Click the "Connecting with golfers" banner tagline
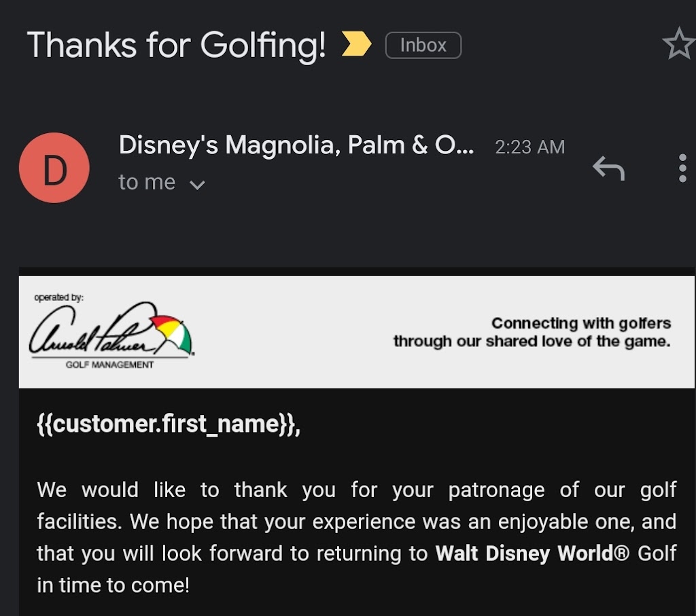The image size is (696, 616). point(580,323)
